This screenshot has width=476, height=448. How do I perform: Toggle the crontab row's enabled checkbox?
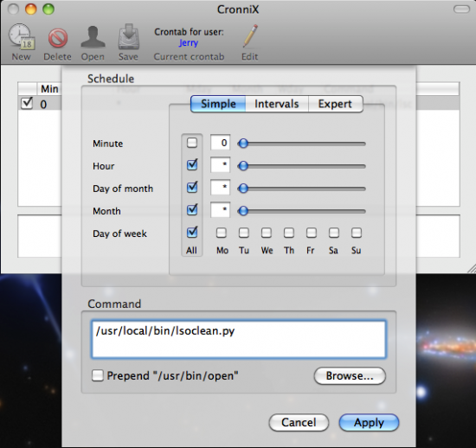click(27, 103)
